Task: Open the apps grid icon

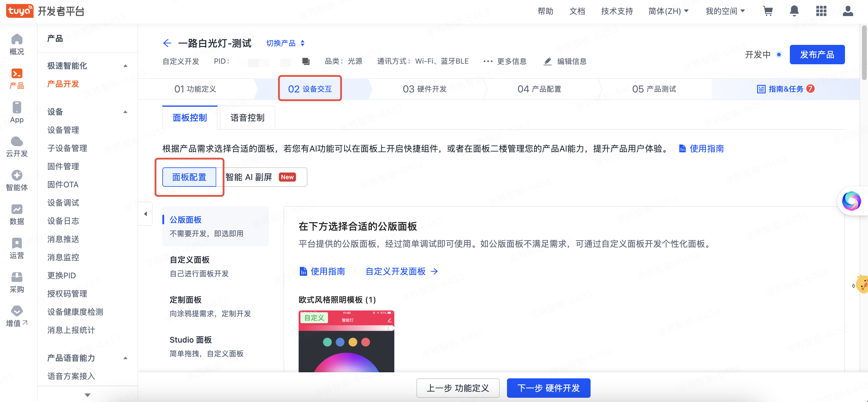Action: click(x=821, y=11)
